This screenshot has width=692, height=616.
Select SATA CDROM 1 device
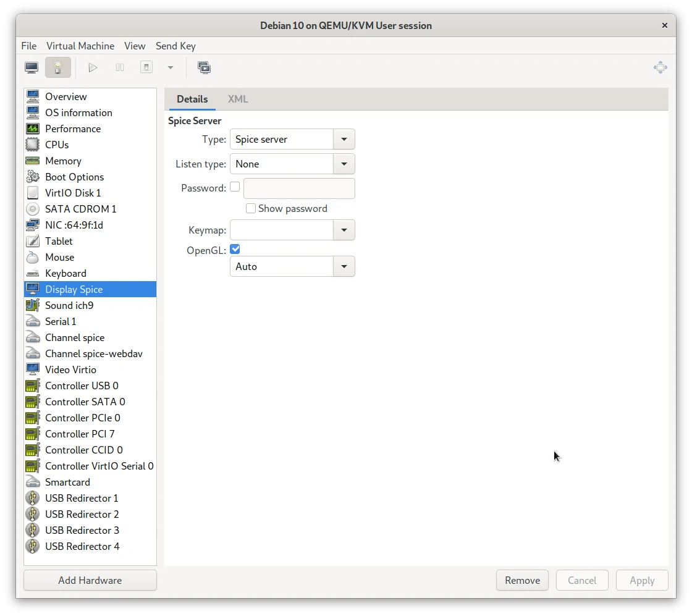pyautogui.click(x=90, y=209)
